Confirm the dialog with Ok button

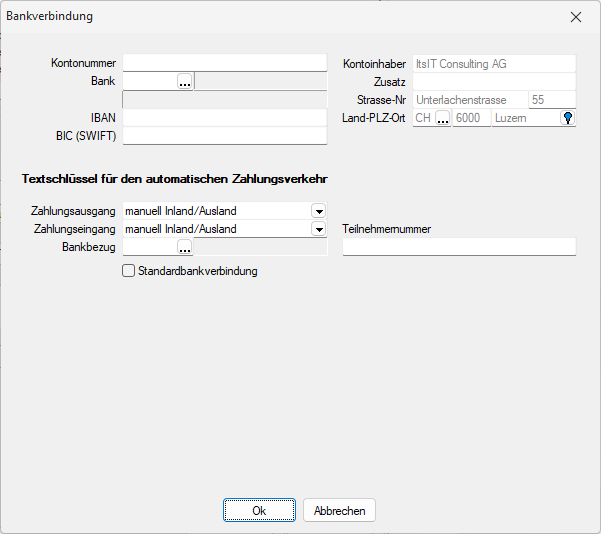[259, 510]
